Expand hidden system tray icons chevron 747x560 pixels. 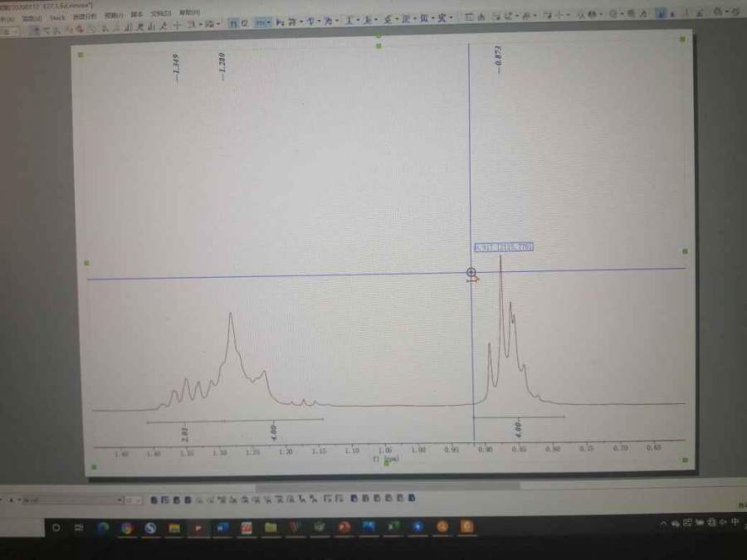pyautogui.click(x=664, y=523)
